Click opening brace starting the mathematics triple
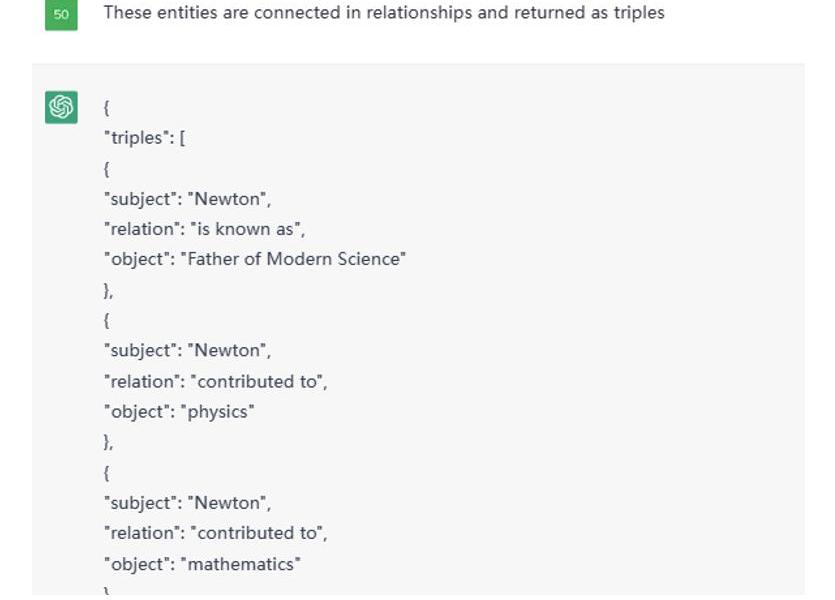The height and width of the screenshot is (600, 835). 107,472
